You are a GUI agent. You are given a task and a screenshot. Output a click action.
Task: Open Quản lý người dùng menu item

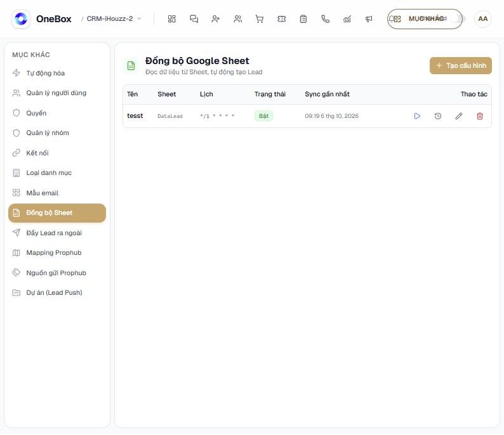[57, 93]
